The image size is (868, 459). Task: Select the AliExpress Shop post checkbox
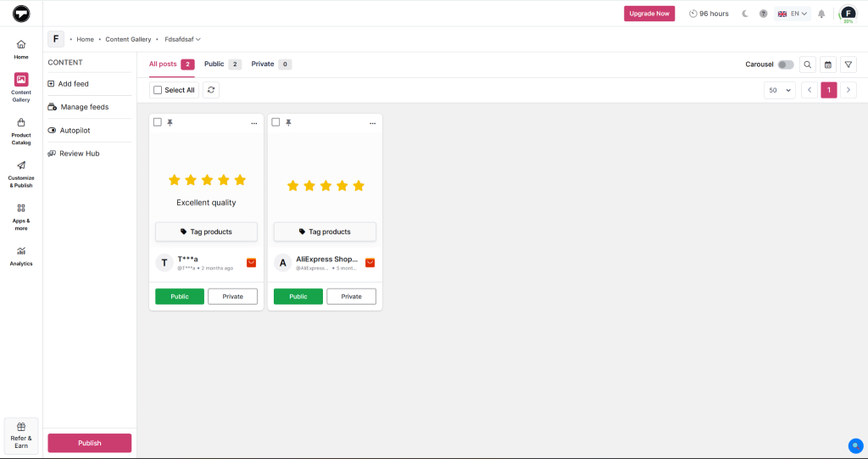click(x=275, y=122)
